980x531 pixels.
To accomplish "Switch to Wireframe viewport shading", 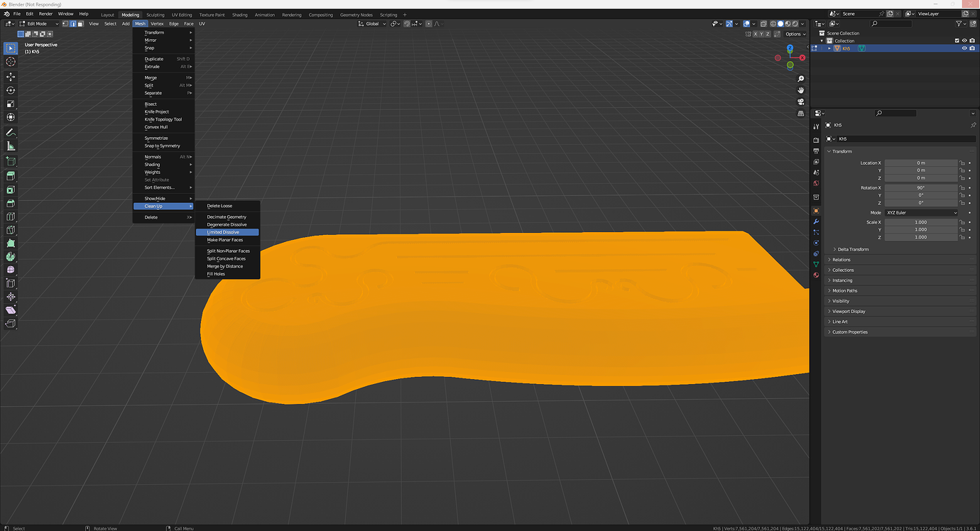I will pyautogui.click(x=773, y=23).
